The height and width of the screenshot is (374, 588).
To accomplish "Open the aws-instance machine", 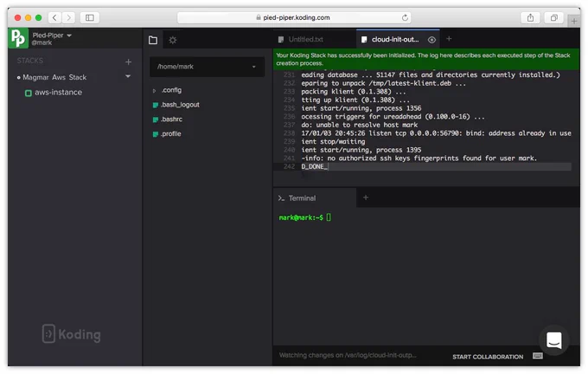I will (x=58, y=93).
